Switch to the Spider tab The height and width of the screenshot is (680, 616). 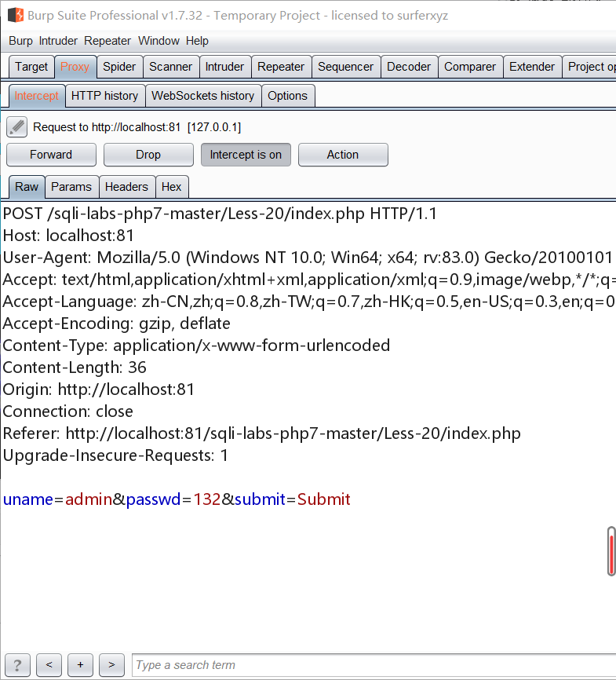coord(119,67)
